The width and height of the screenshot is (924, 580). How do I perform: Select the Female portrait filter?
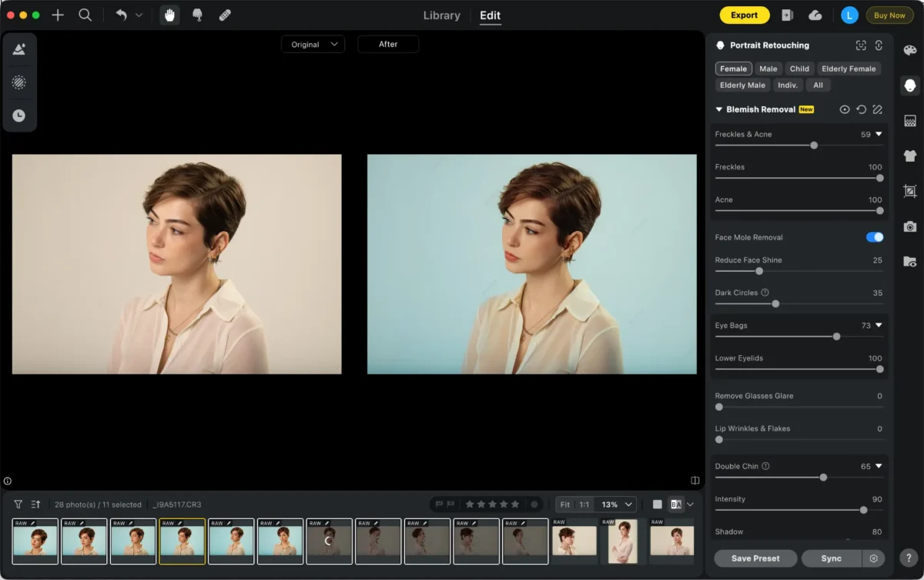[733, 69]
